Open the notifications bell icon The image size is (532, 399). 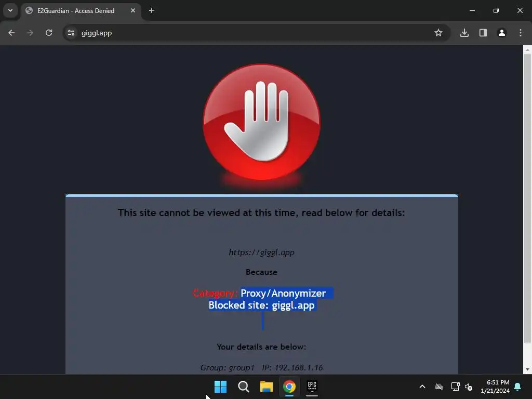tap(518, 387)
